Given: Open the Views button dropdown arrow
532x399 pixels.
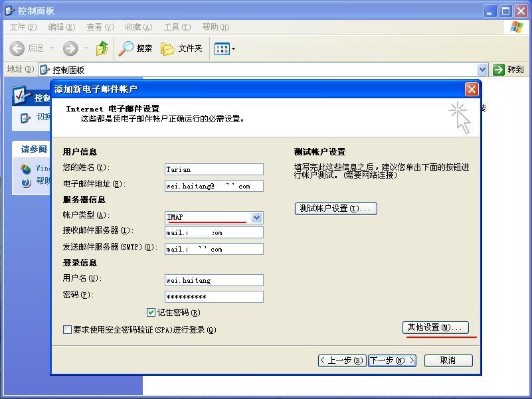Looking at the screenshot, I should (x=233, y=48).
